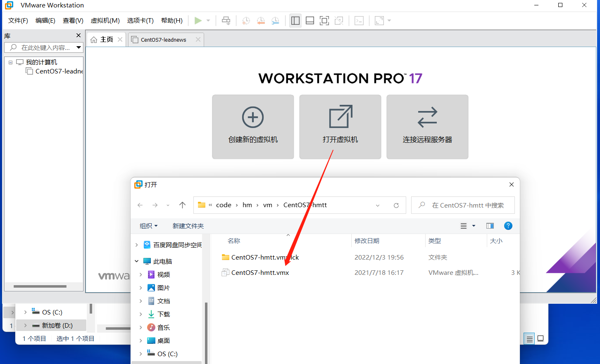Viewport: 600px width, 364px height.
Task: Toggle the library sidebar view icon
Action: coord(295,21)
